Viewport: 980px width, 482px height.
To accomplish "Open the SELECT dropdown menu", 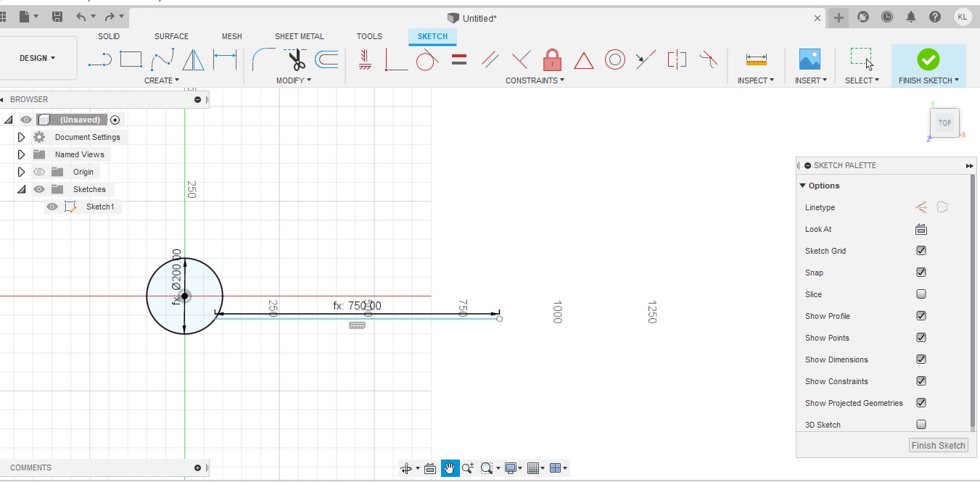I will click(x=862, y=80).
